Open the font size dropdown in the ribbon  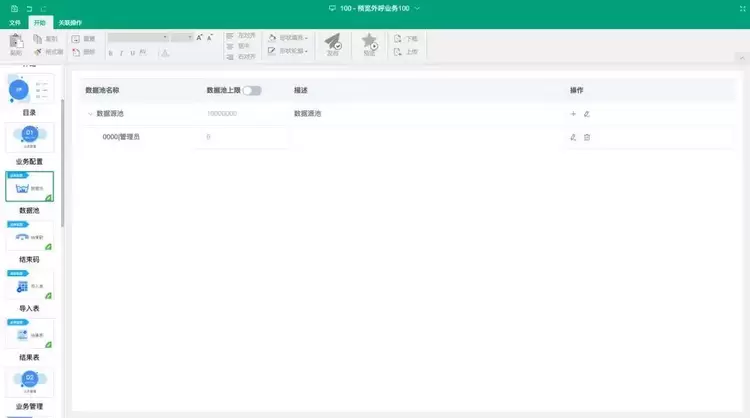pyautogui.click(x=182, y=37)
